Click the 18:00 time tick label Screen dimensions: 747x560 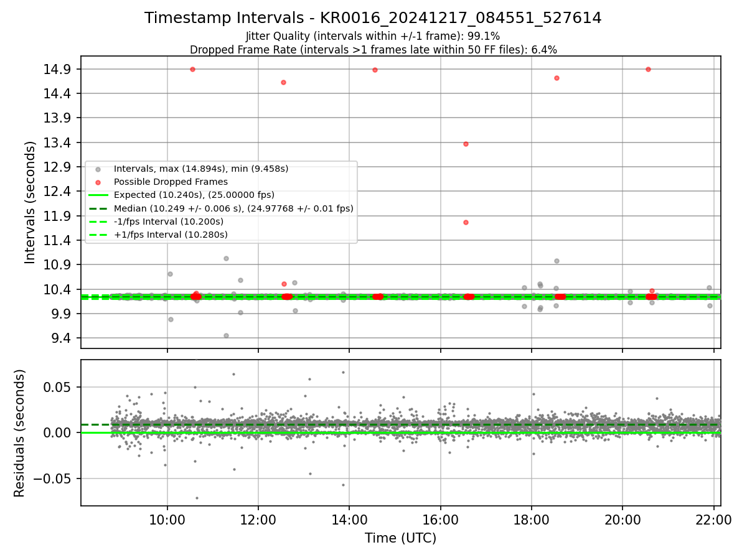click(x=532, y=520)
